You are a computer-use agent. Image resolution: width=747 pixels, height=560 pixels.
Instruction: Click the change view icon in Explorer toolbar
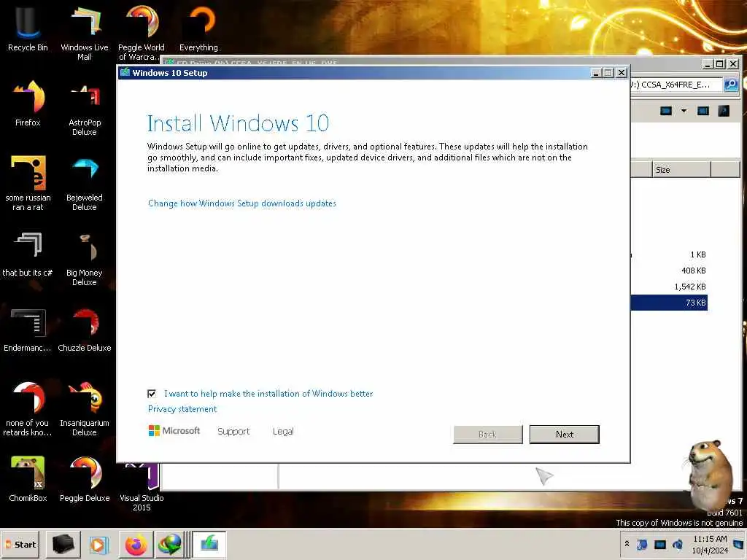666,111
